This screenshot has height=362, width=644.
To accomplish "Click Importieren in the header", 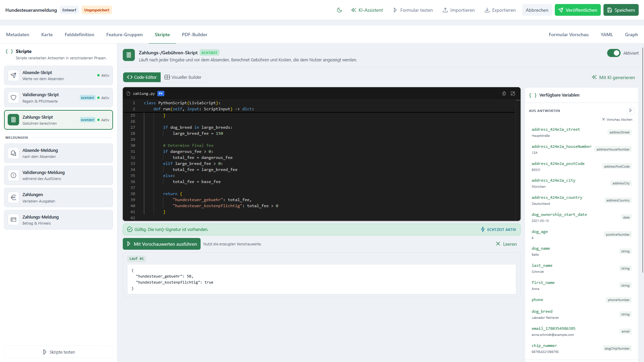I will pos(459,10).
